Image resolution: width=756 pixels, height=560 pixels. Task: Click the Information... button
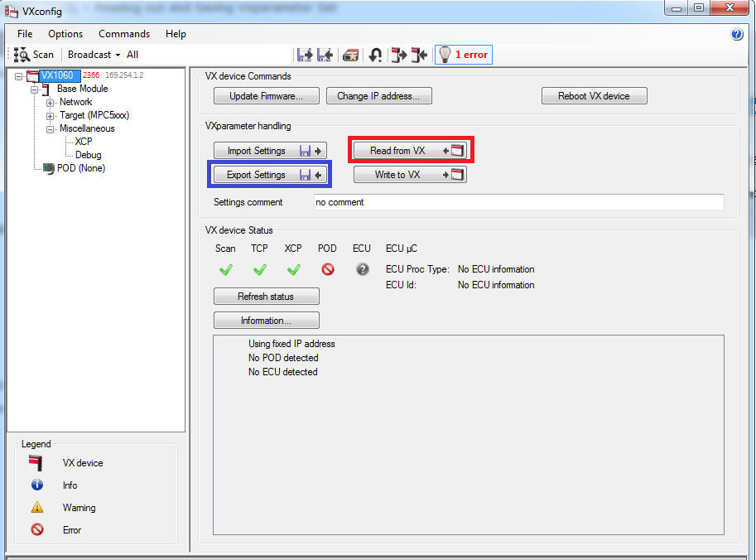point(266,321)
